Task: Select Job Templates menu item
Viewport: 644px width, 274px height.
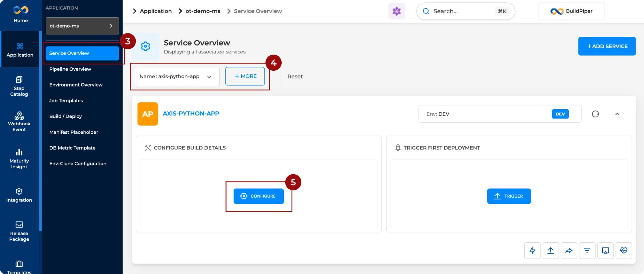Action: (x=66, y=101)
